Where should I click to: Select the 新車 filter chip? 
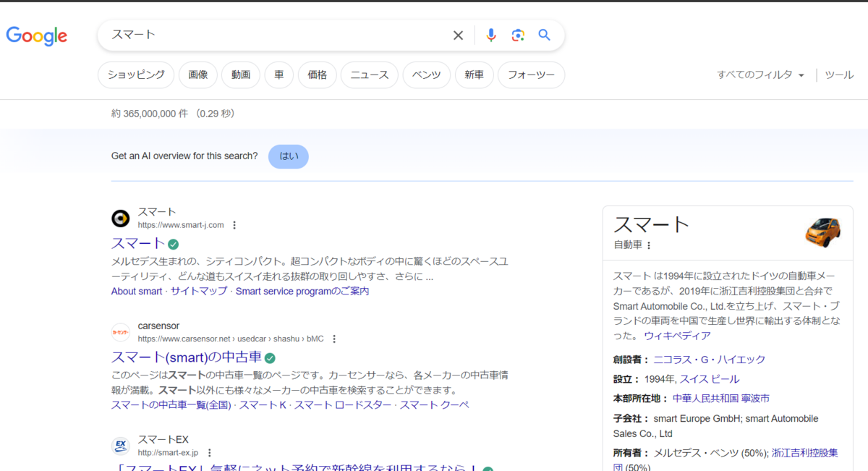click(475, 75)
